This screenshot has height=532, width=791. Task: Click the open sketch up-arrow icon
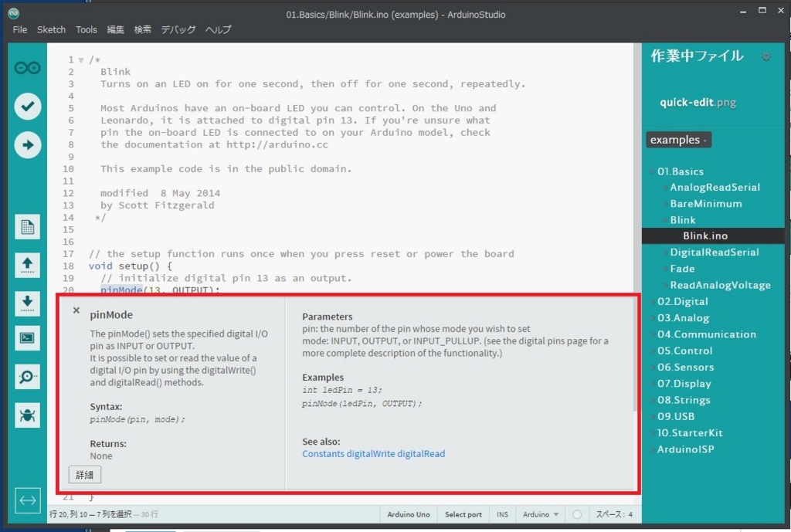(x=27, y=265)
